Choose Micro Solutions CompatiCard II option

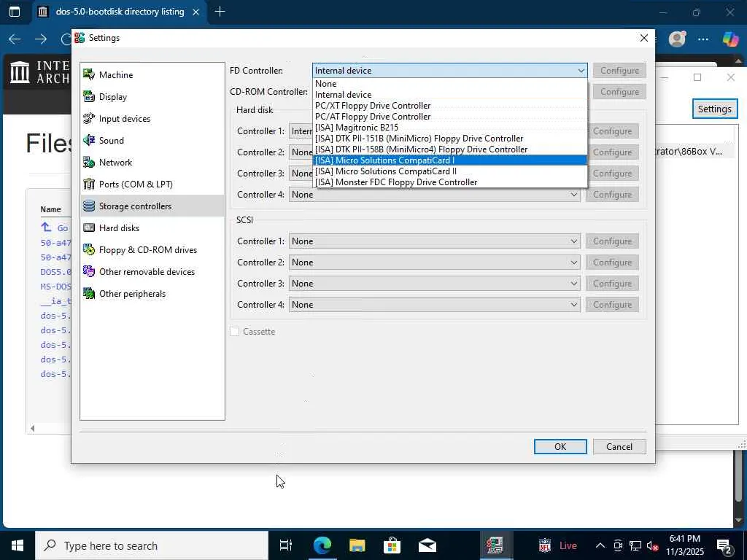(x=449, y=171)
